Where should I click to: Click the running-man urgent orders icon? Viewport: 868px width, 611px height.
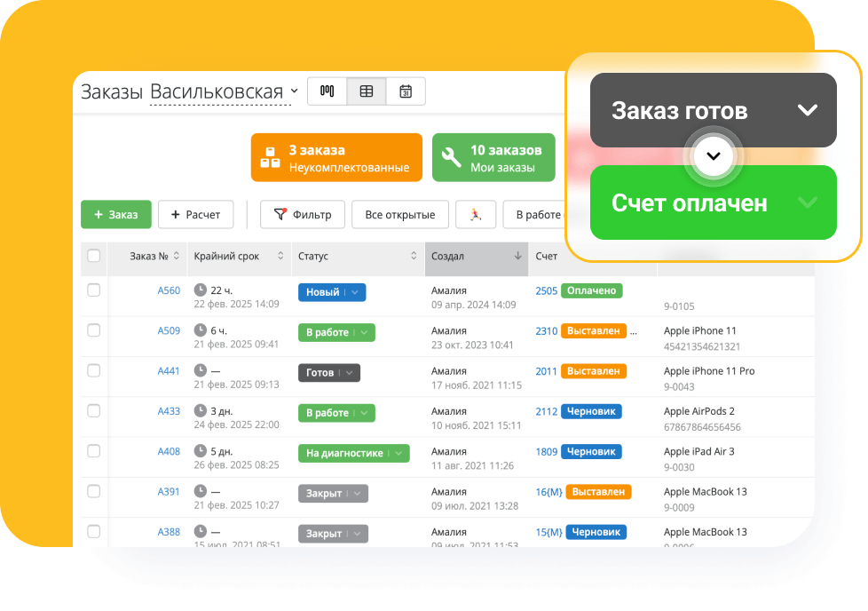tap(476, 214)
